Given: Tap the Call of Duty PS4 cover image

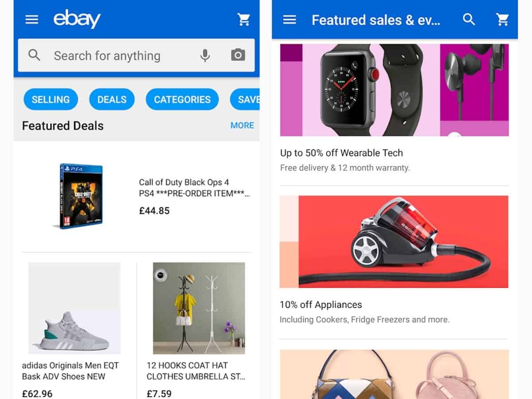Looking at the screenshot, I should click(x=81, y=196).
